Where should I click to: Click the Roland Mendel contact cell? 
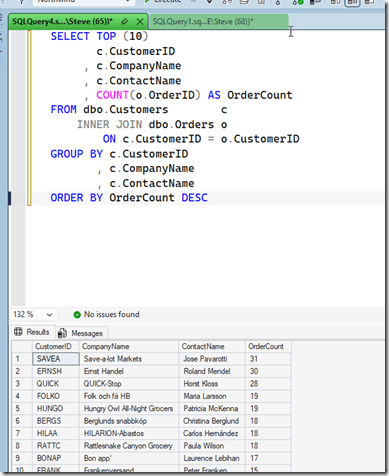click(x=212, y=371)
